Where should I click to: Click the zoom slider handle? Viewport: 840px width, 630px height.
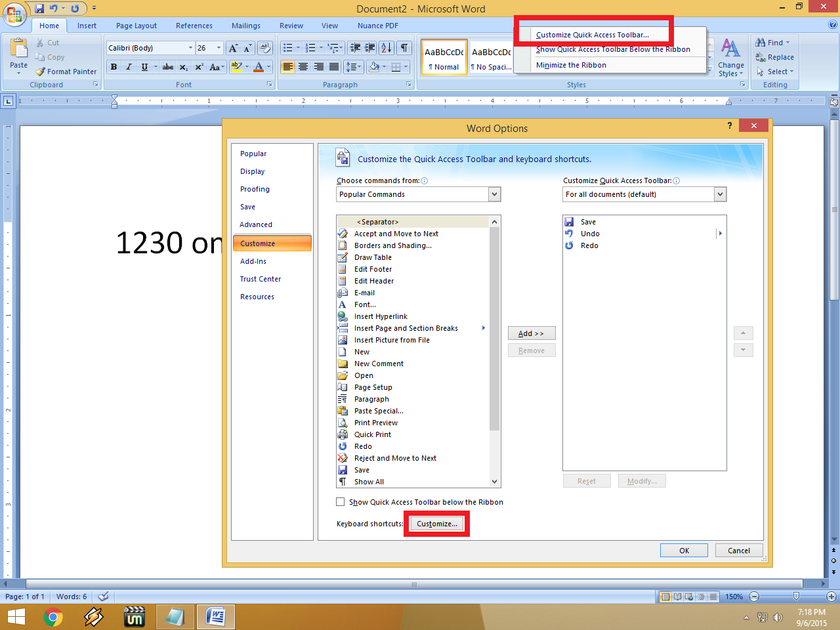tap(796, 597)
